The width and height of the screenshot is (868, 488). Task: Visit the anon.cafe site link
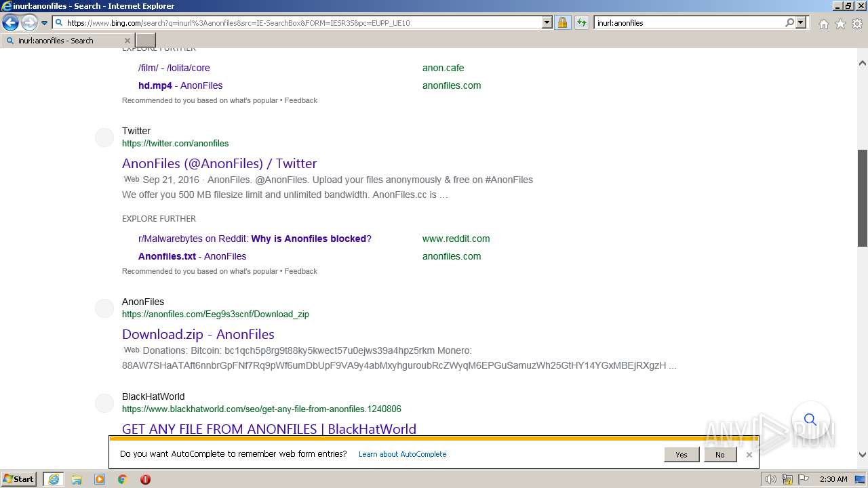[443, 68]
